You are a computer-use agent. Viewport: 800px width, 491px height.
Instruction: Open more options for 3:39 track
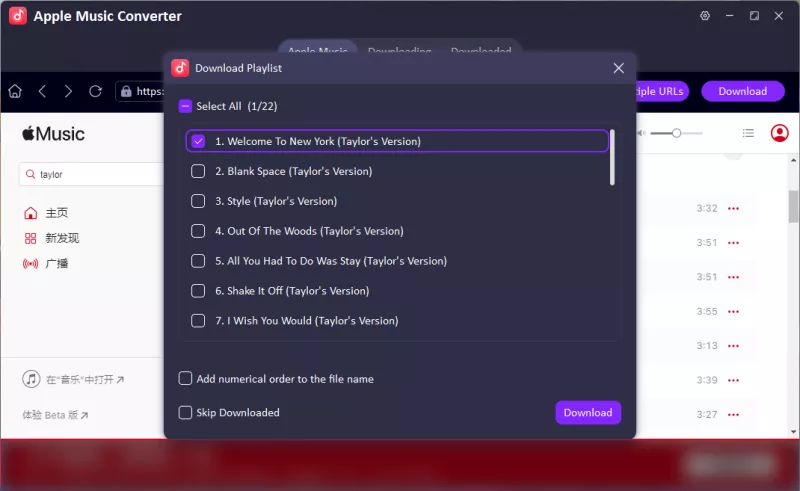click(733, 380)
